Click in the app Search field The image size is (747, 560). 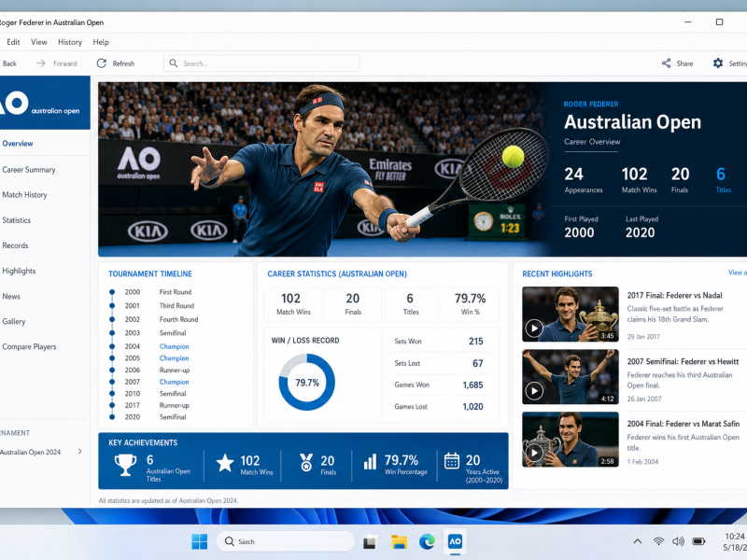pos(261,63)
